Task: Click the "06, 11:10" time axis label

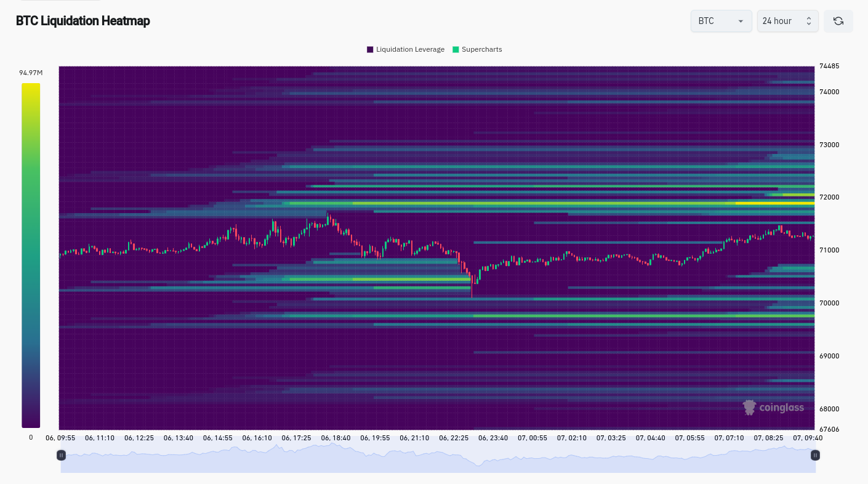Action: (x=100, y=438)
